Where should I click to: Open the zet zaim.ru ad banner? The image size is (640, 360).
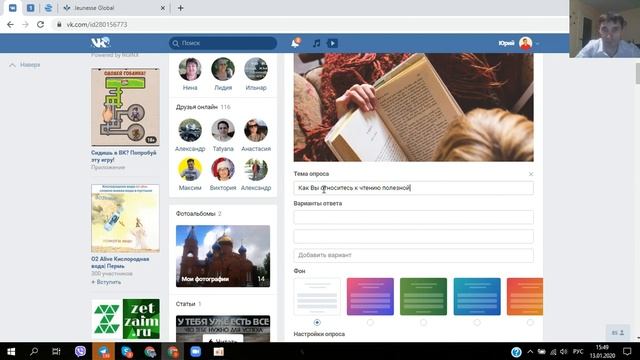click(125, 319)
